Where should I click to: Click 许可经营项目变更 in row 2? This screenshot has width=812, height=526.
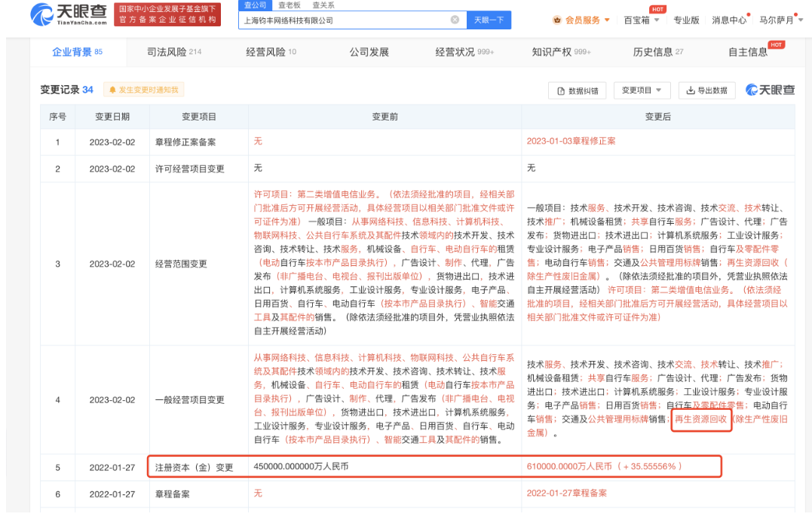189,169
